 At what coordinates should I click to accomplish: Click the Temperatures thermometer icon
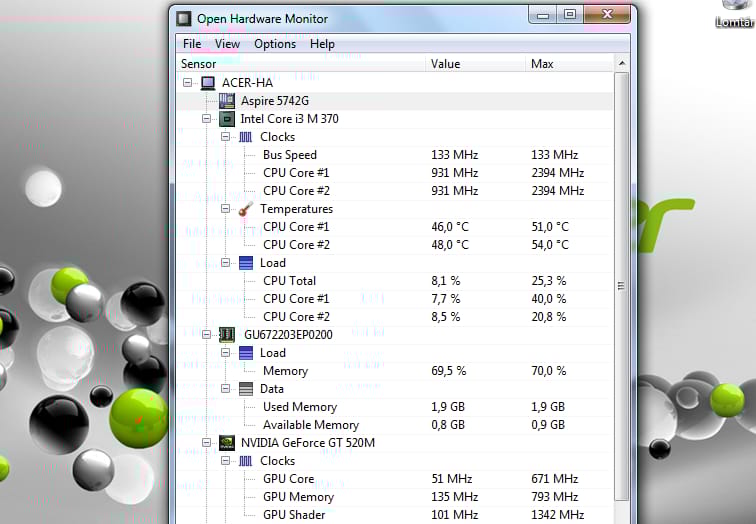[245, 209]
